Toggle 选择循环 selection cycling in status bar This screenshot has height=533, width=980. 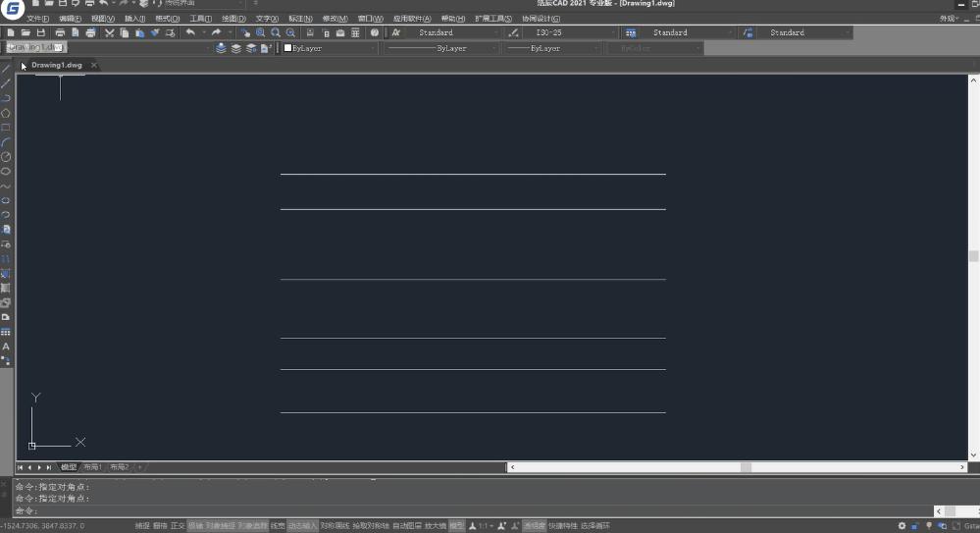point(595,526)
